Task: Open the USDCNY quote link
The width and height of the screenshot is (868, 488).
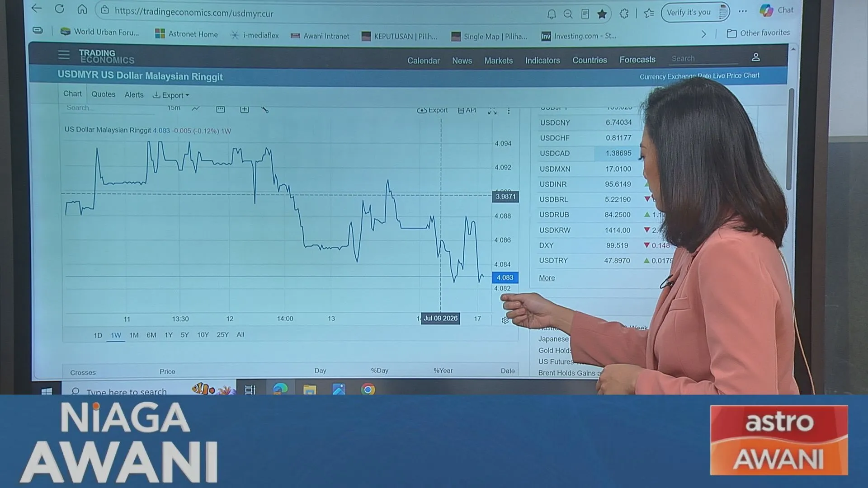Action: click(555, 122)
